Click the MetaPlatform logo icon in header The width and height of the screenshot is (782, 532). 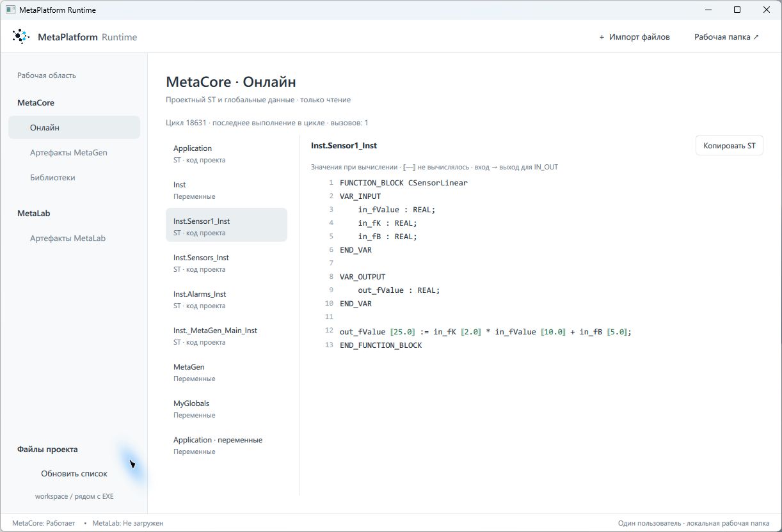point(20,36)
